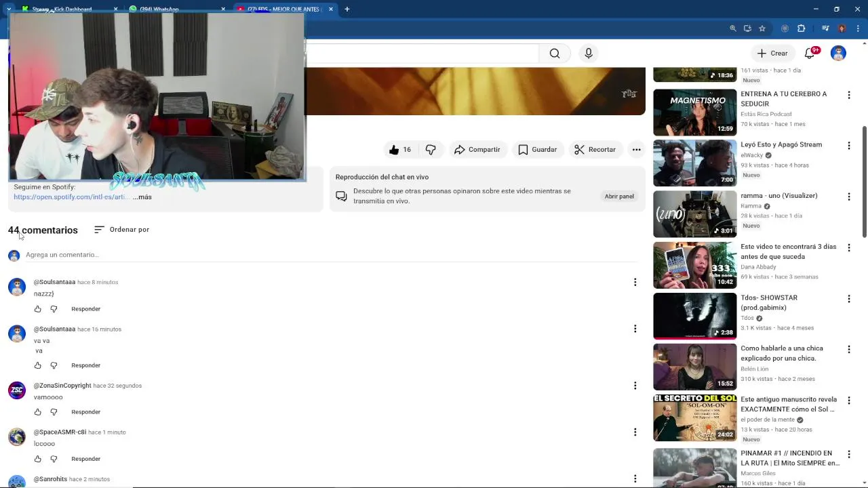Viewport: 868px width, 488px height.
Task: Click the ZSC commenter avatar
Action: [x=17, y=390]
